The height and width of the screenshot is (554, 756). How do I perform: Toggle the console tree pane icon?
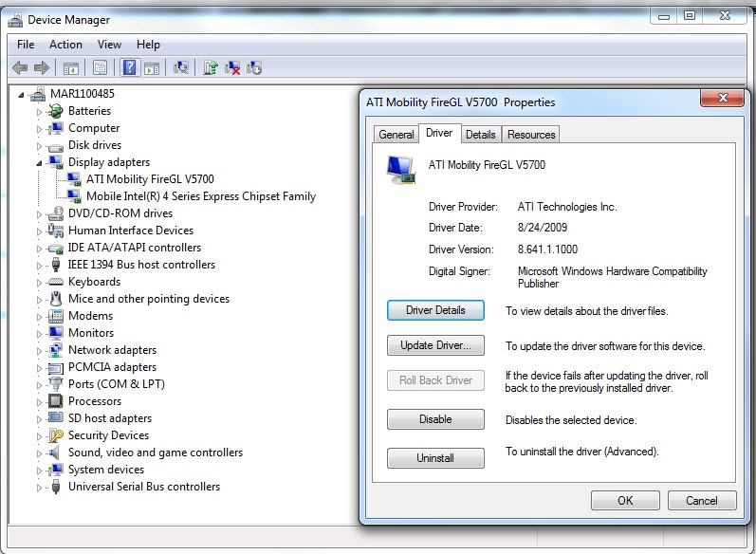pos(71,68)
